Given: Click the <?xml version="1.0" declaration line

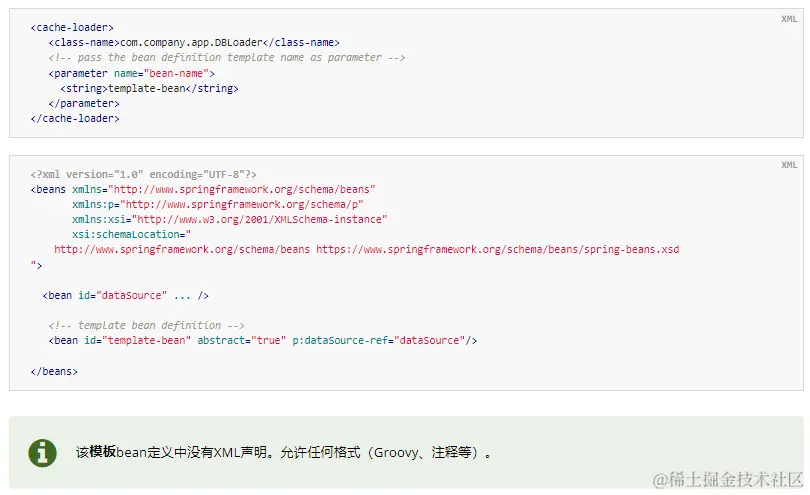Looking at the screenshot, I should point(144,175).
